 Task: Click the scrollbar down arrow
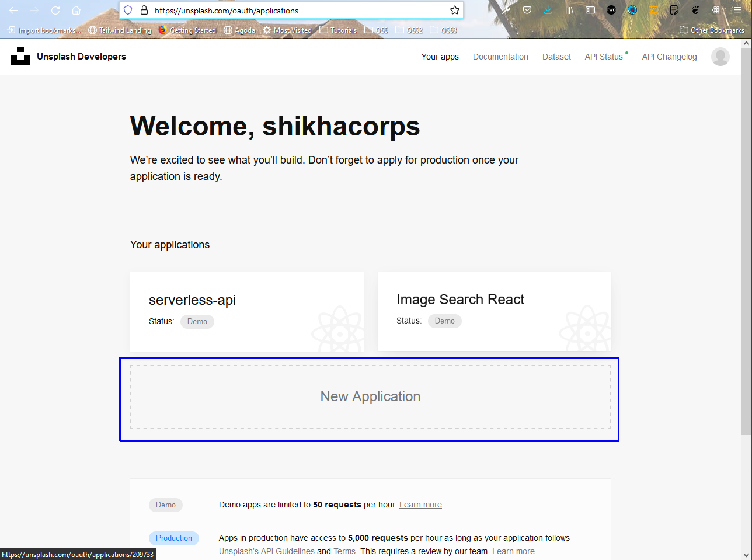[746, 555]
